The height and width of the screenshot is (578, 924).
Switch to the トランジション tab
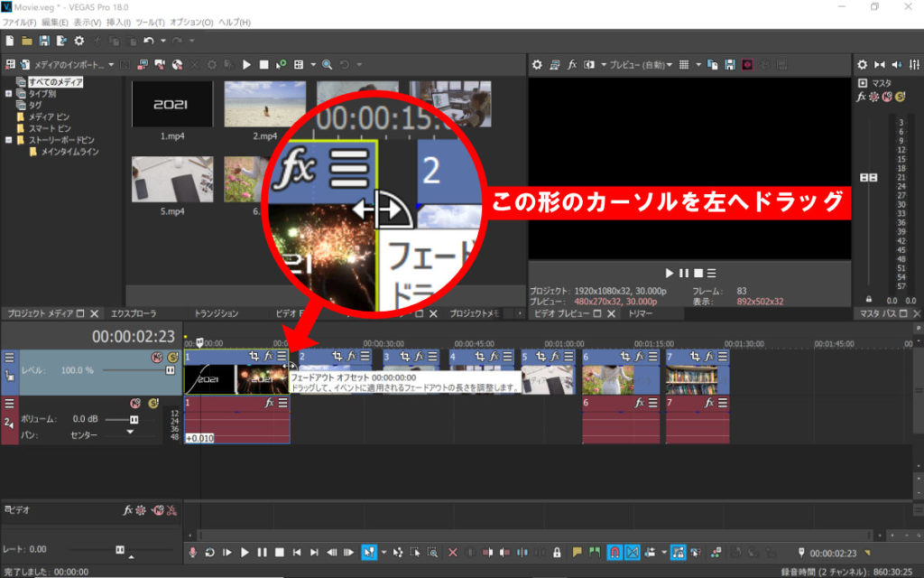(217, 313)
